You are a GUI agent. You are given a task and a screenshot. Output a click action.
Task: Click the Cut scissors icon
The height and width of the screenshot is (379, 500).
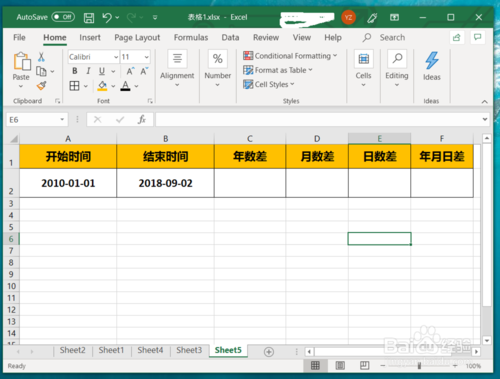point(41,57)
